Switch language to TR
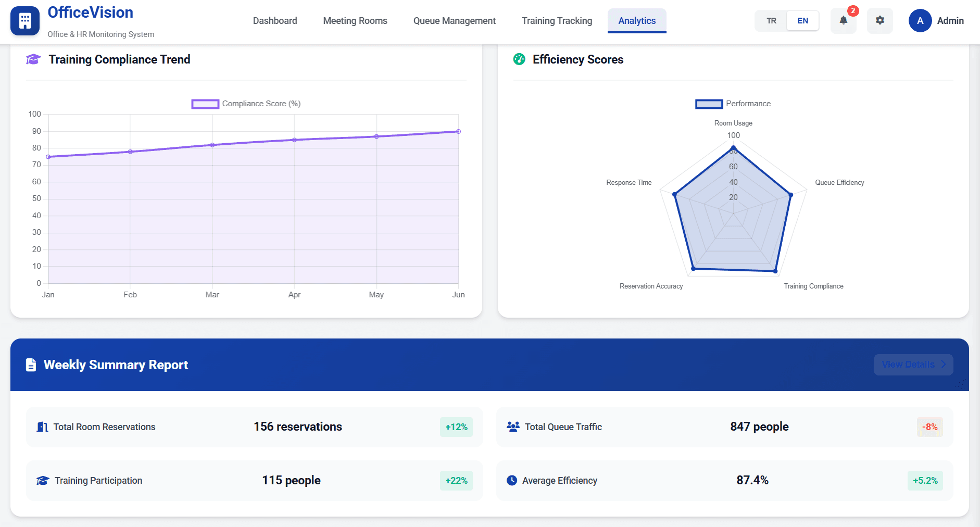The image size is (980, 527). point(771,21)
